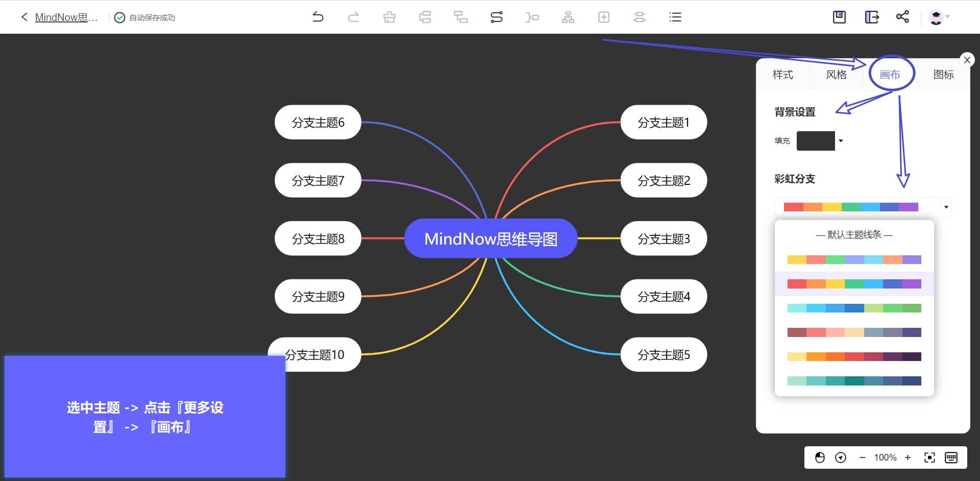980x481 pixels.
Task: Select the 分支主题9 node
Action: click(318, 296)
